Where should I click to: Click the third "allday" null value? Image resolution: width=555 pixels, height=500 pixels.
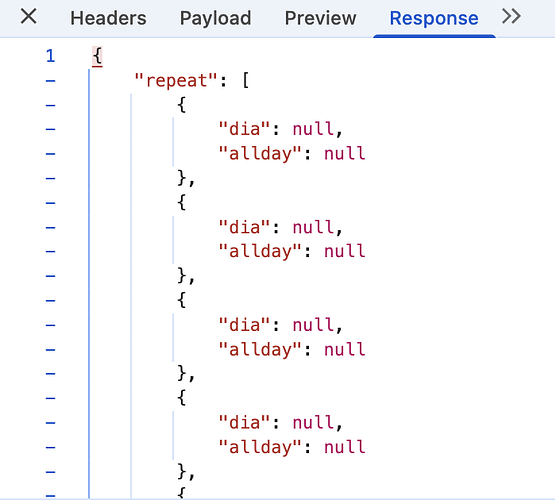tap(345, 350)
